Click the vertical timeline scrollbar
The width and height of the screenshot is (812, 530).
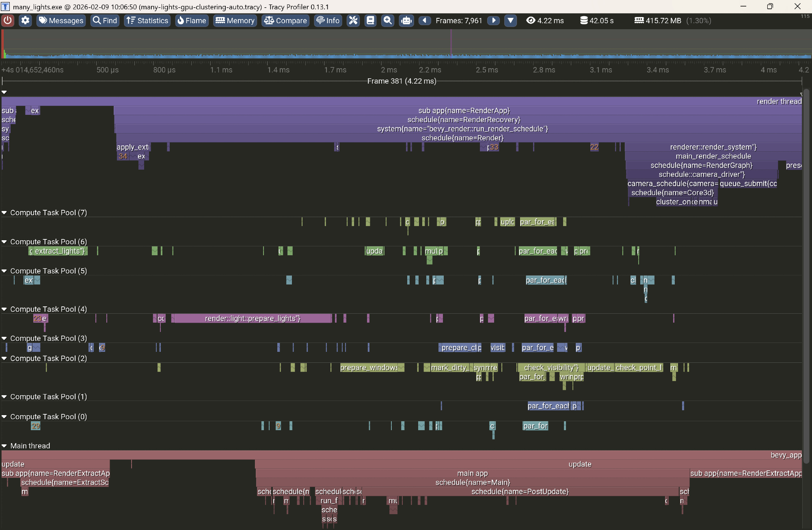(806, 276)
